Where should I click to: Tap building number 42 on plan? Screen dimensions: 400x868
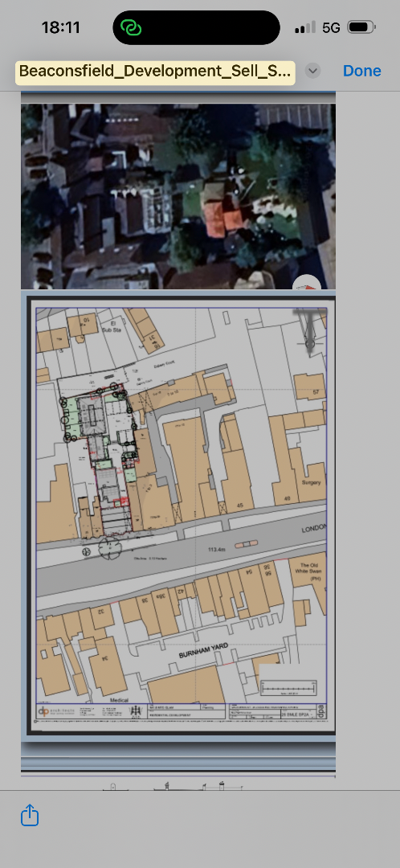[x=180, y=591]
